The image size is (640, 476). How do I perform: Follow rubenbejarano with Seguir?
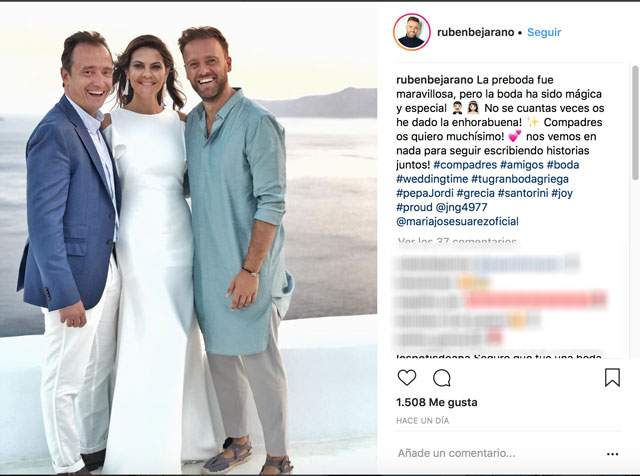coord(544,32)
